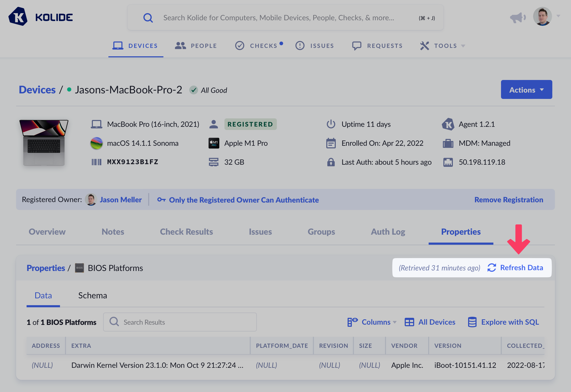The image size is (571, 392).
Task: Click the Kolide logo icon
Action: [x=18, y=17]
